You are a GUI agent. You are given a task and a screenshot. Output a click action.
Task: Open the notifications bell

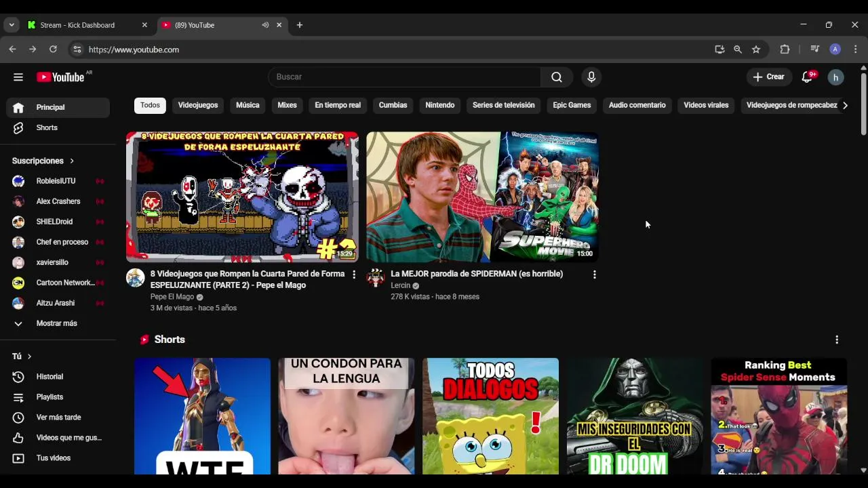[x=807, y=77]
